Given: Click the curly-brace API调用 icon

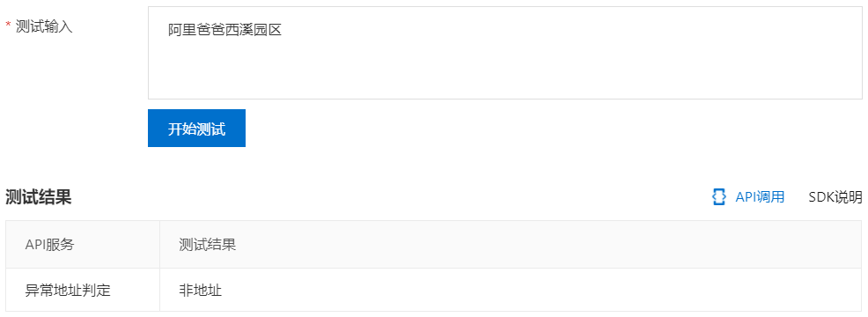Looking at the screenshot, I should point(718,196).
